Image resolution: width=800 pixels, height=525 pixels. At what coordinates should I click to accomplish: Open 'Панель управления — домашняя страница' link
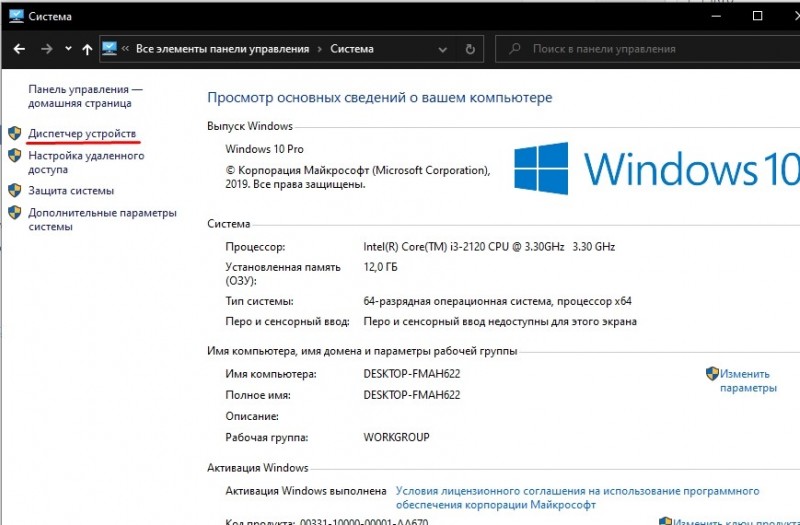[85, 96]
